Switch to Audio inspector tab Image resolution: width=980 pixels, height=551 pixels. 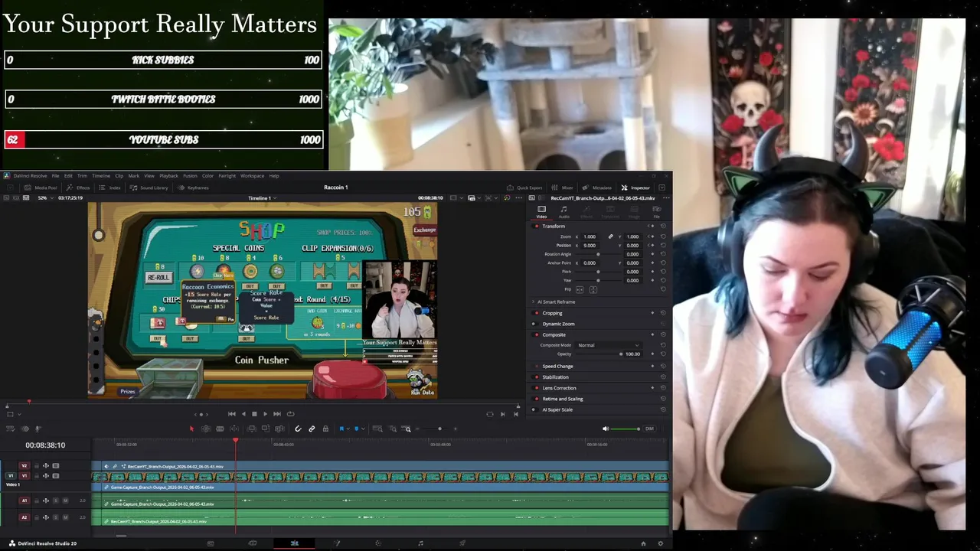tap(564, 212)
